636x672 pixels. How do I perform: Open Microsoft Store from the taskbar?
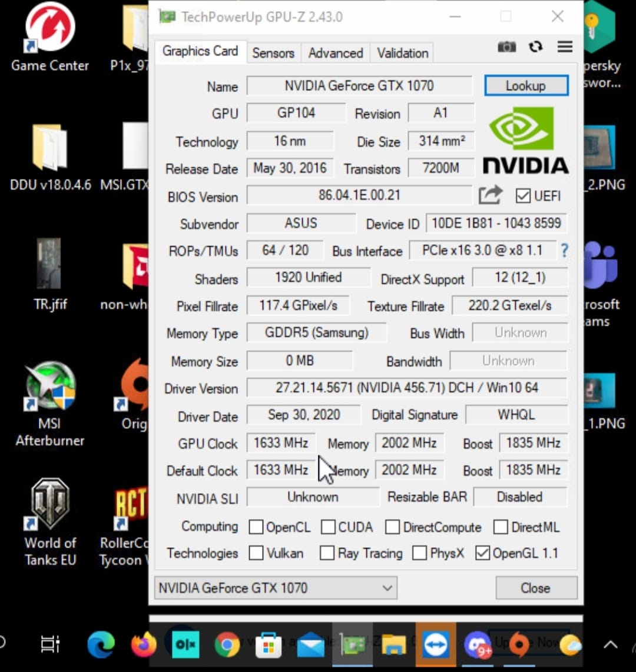click(269, 644)
